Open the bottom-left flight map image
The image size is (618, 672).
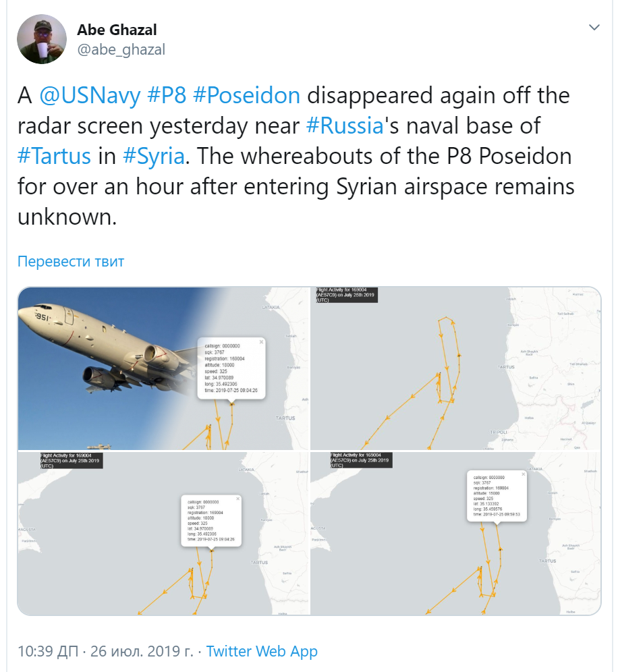click(x=163, y=533)
